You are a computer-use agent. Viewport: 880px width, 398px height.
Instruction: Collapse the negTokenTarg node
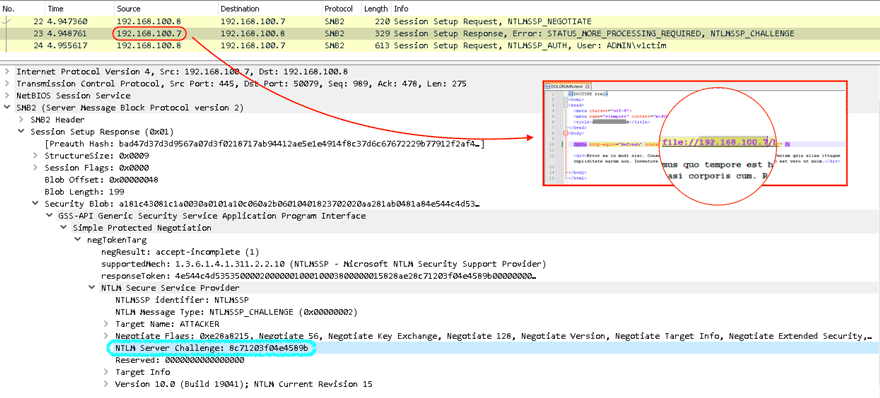(77, 240)
